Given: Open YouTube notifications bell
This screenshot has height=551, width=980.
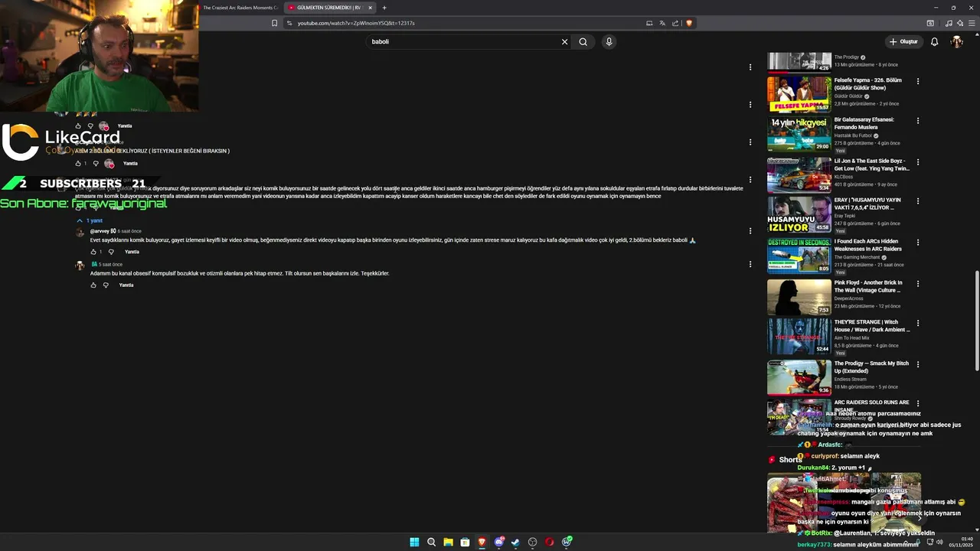Looking at the screenshot, I should [934, 42].
